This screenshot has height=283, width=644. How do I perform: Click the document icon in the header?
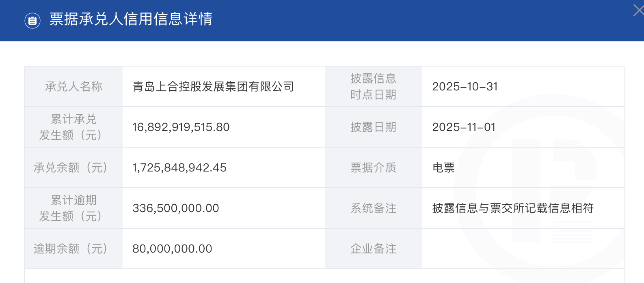(32, 20)
